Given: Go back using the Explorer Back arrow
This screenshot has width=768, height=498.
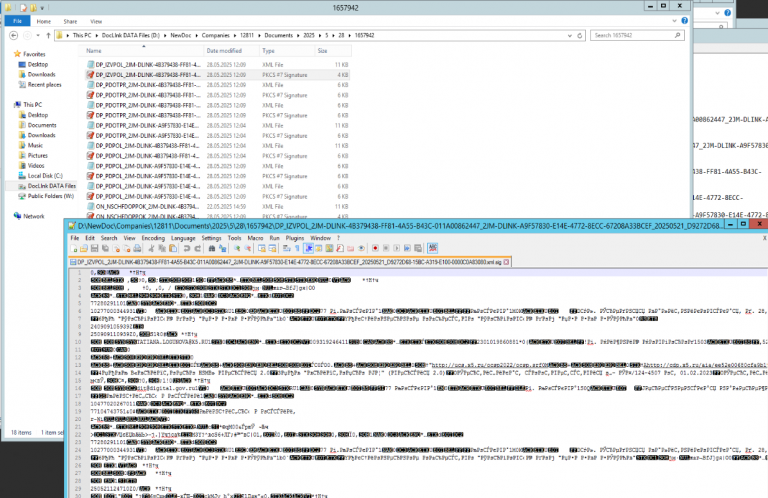Looking at the screenshot, I should point(14,35).
